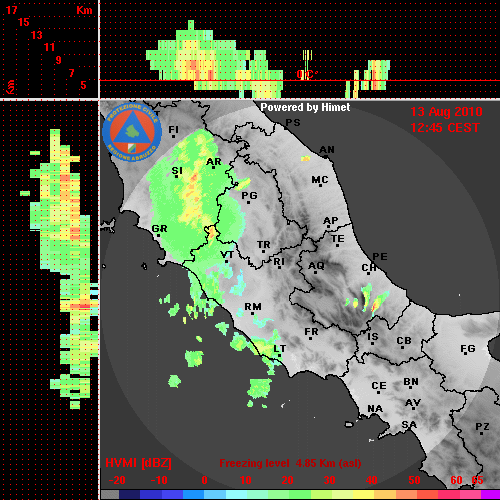Click the gray swatch at color bar start
The height and width of the screenshot is (500, 500).
110,495
